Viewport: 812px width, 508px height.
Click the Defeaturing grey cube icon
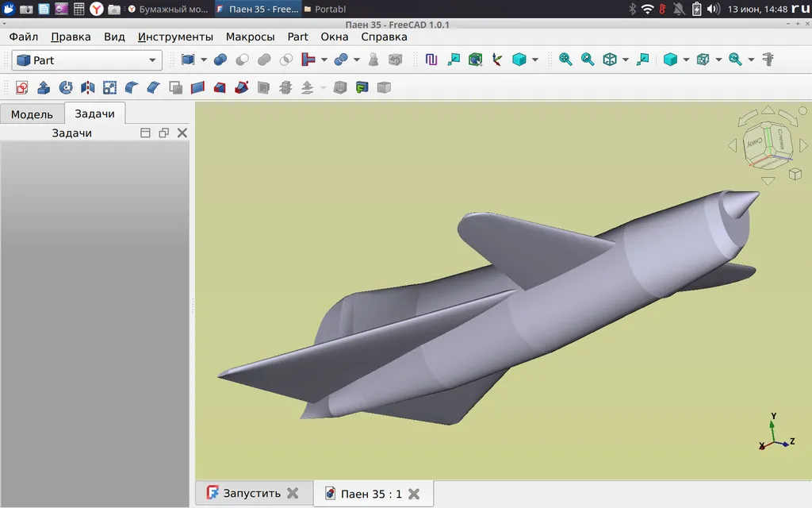click(x=395, y=60)
